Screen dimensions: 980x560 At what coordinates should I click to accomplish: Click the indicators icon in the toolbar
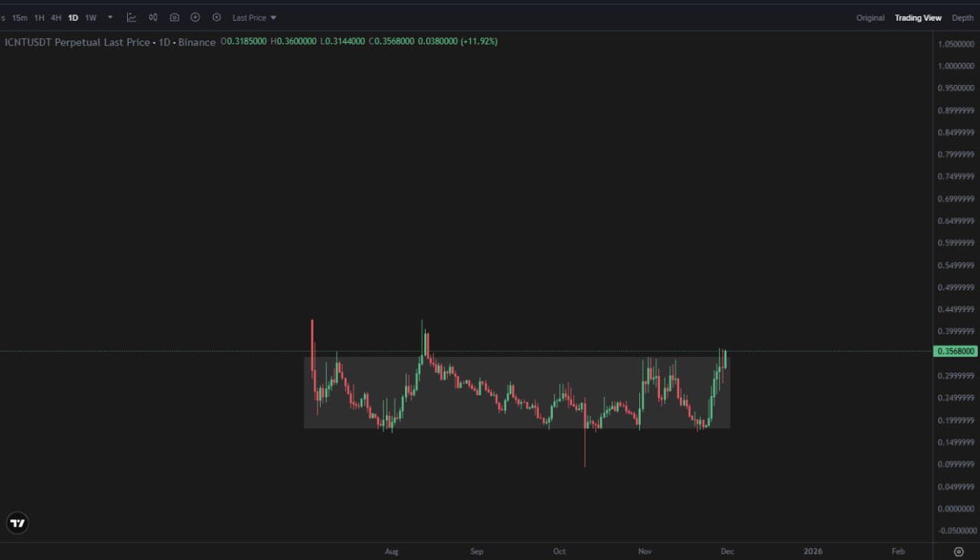tap(131, 17)
